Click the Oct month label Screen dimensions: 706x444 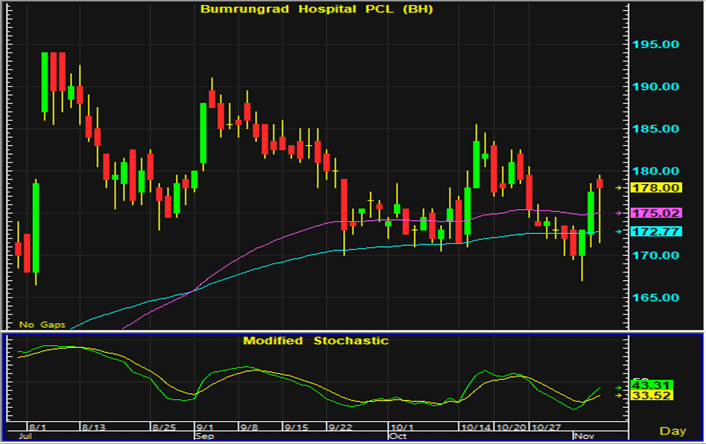coord(397,437)
